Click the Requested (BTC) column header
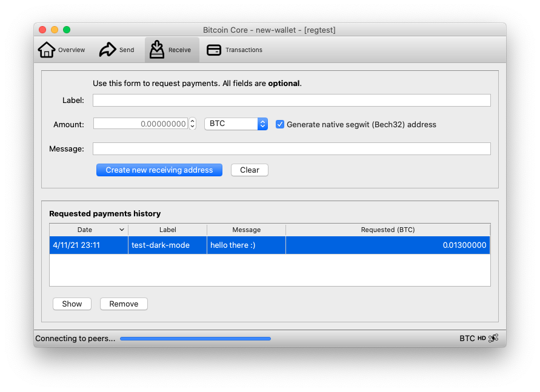 (x=388, y=230)
